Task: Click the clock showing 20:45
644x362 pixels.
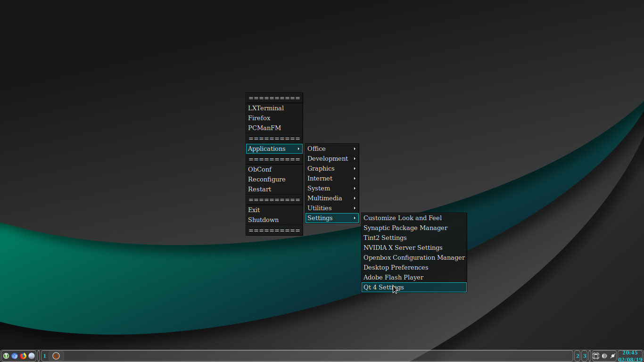Action: tap(629, 352)
